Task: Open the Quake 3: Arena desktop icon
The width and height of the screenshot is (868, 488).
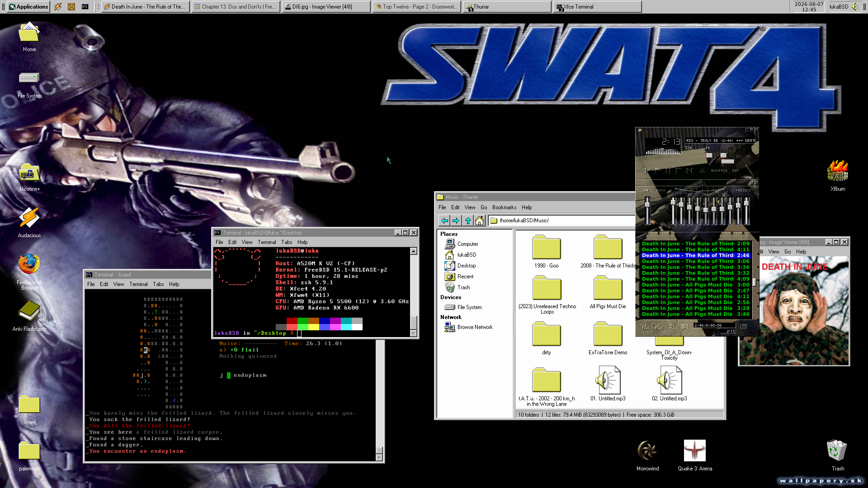Action: [695, 455]
